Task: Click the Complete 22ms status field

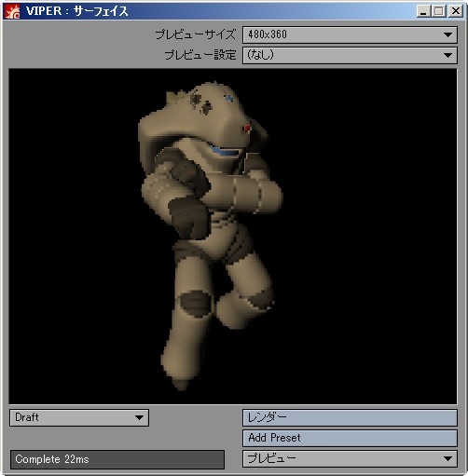Action: coord(117,459)
